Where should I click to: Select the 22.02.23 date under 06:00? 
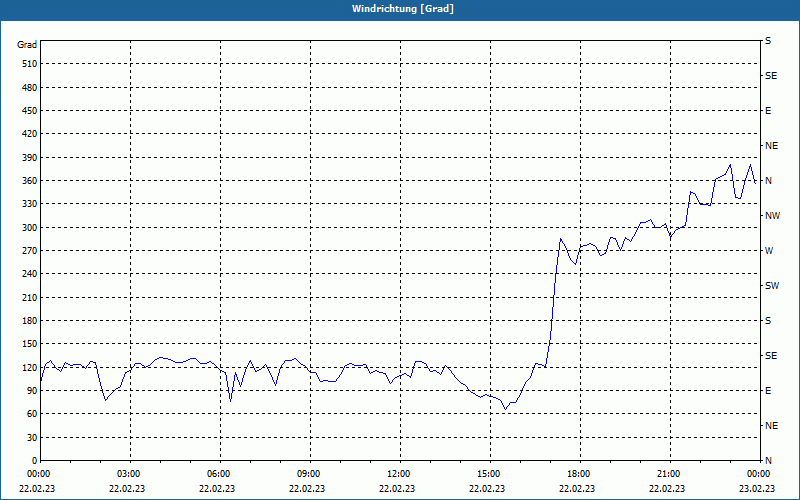(217, 489)
